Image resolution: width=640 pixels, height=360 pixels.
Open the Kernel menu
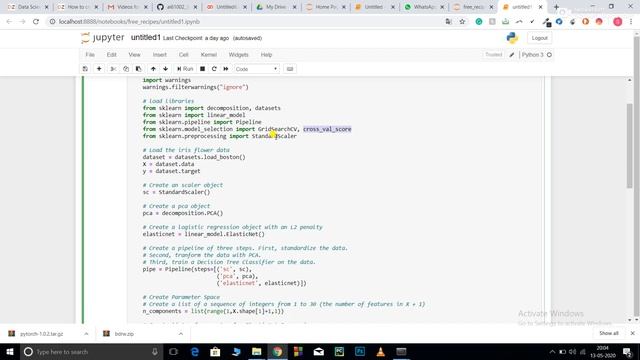pyautogui.click(x=209, y=55)
